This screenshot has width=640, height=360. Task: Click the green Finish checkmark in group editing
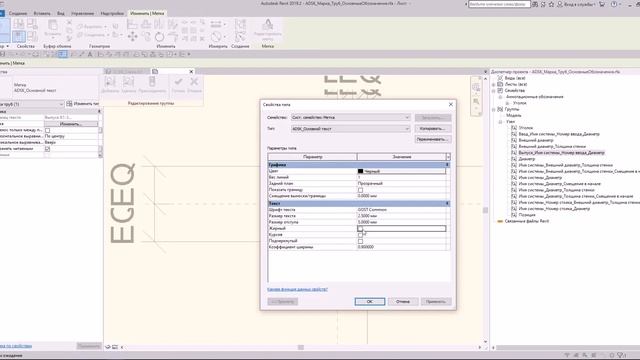pos(178,81)
